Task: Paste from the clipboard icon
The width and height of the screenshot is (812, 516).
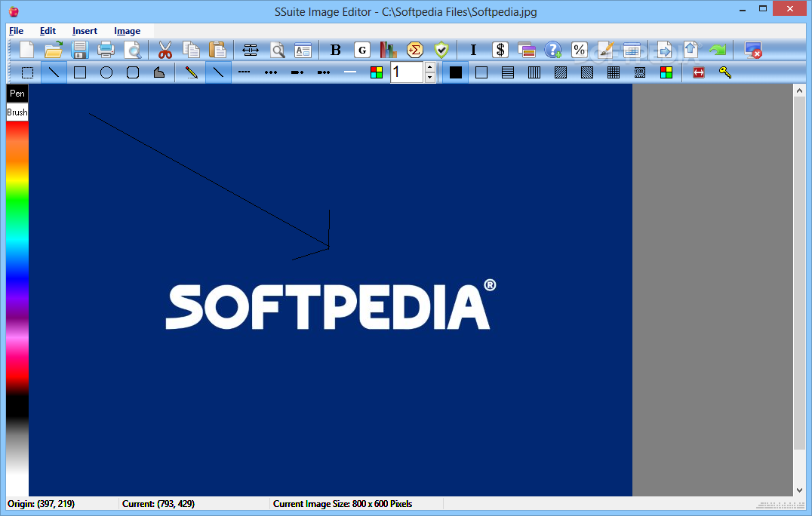Action: point(217,51)
